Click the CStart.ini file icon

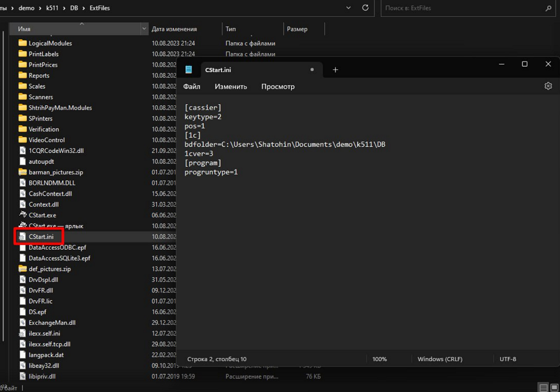pos(22,237)
